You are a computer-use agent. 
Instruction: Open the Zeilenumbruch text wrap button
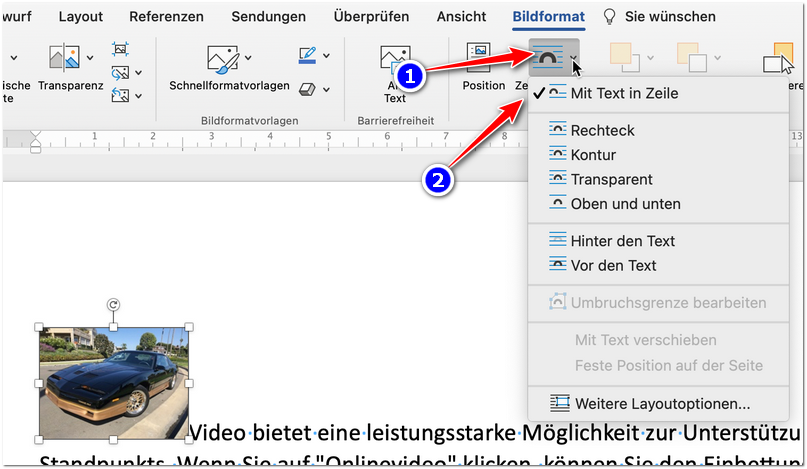point(547,60)
